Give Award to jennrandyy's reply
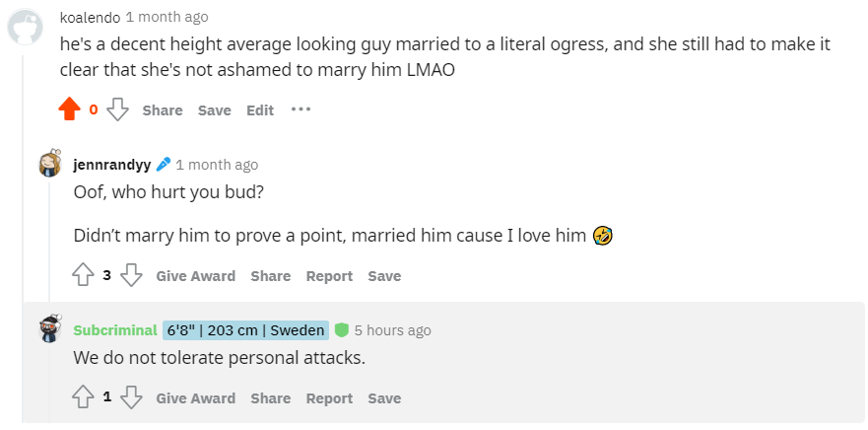 tap(195, 276)
